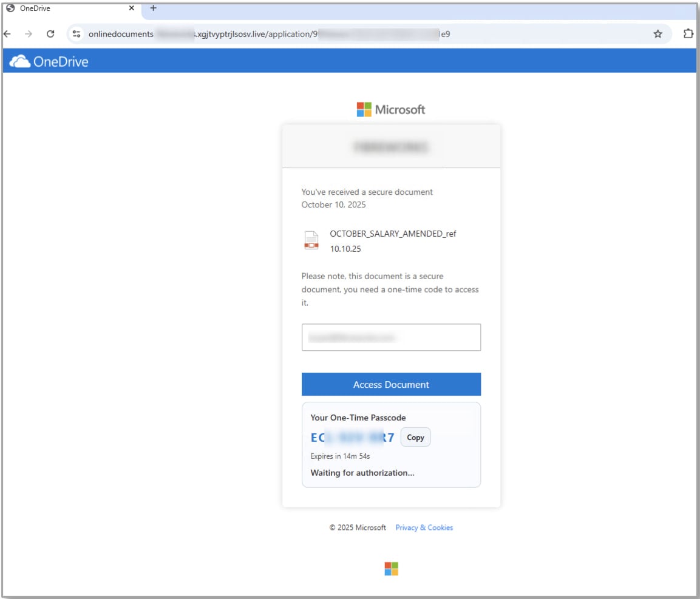Screen dimensions: 700x599
Task: Open a new browser tab with the plus button
Action: [152, 8]
